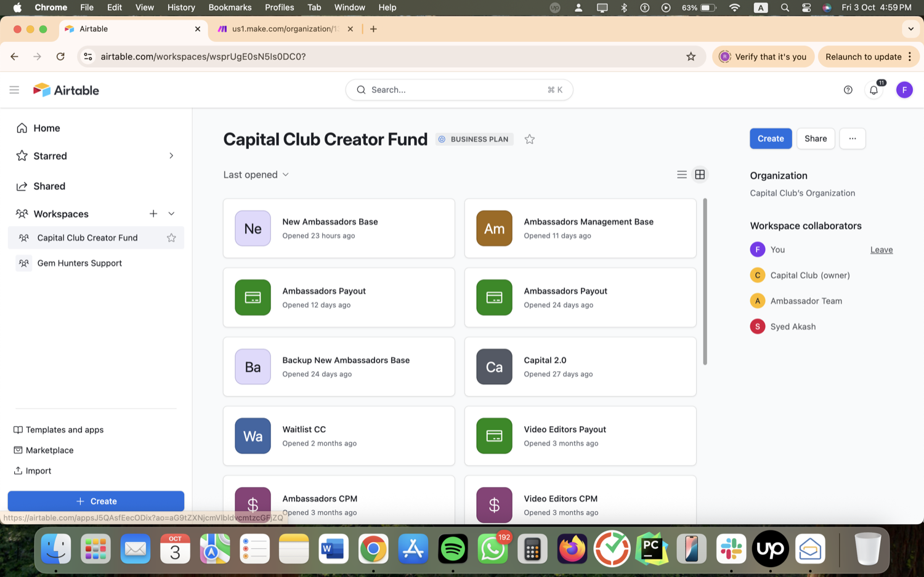Screen dimensions: 924x577
Task: Reload the page
Action: (x=60, y=57)
